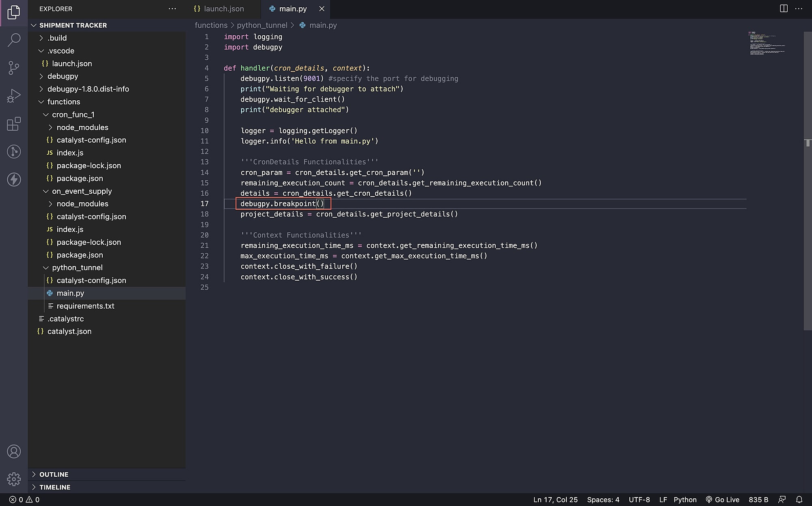812x506 pixels.
Task: Open Explorer more actions ellipsis
Action: [x=172, y=9]
